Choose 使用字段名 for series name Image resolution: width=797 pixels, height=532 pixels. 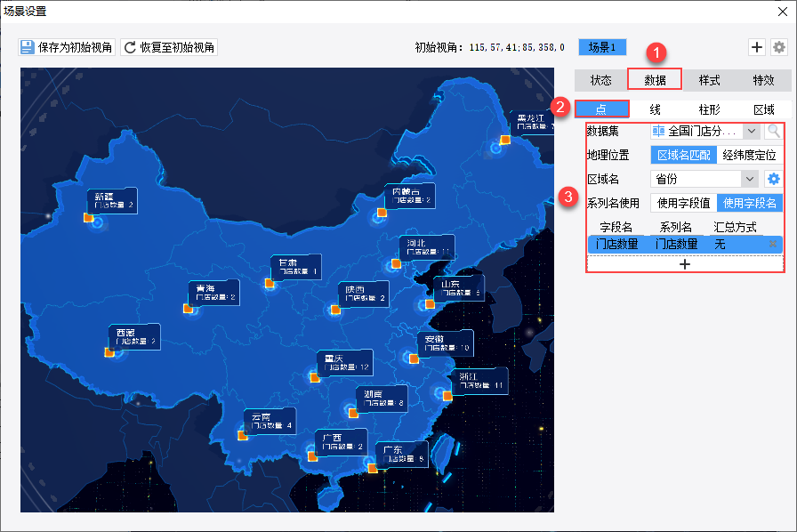(749, 203)
